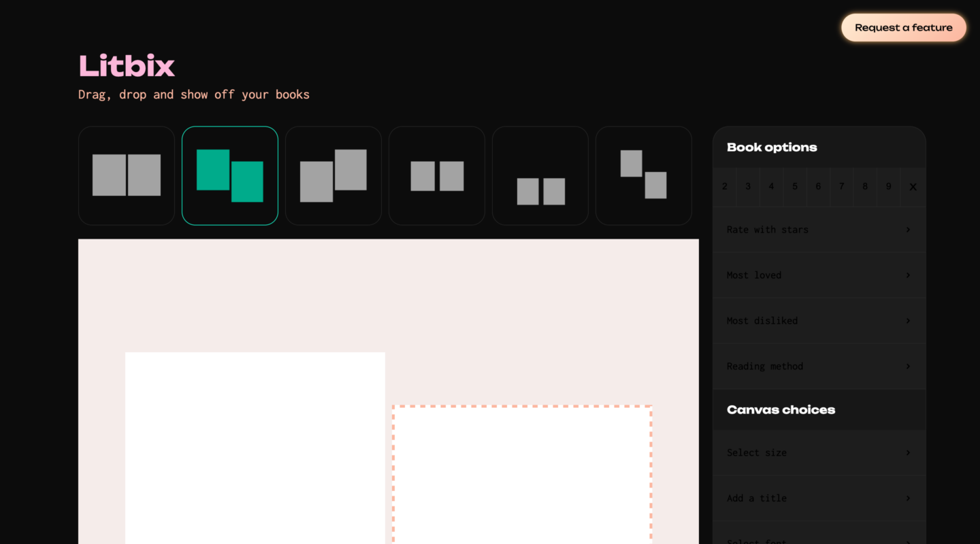Select the side-by-side large books layout
The width and height of the screenshot is (980, 544).
click(x=127, y=175)
